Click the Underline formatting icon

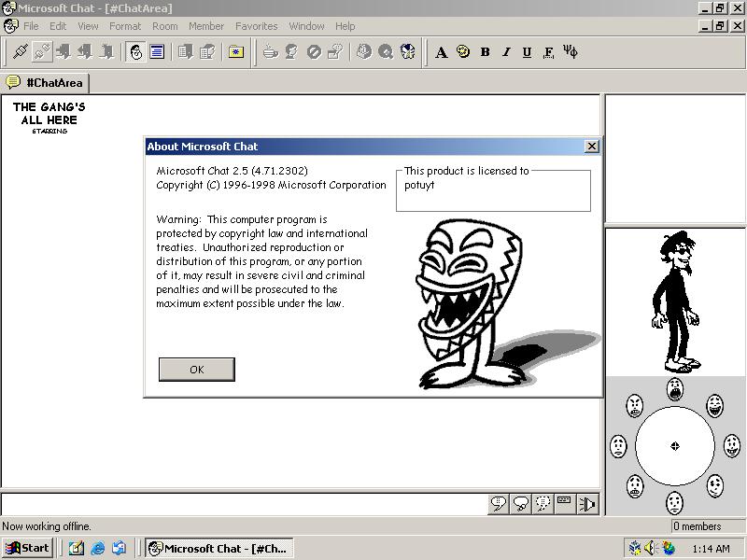pos(527,52)
